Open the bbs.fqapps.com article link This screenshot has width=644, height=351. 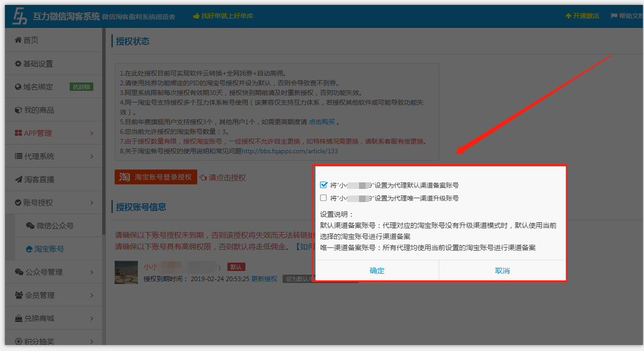(x=289, y=151)
